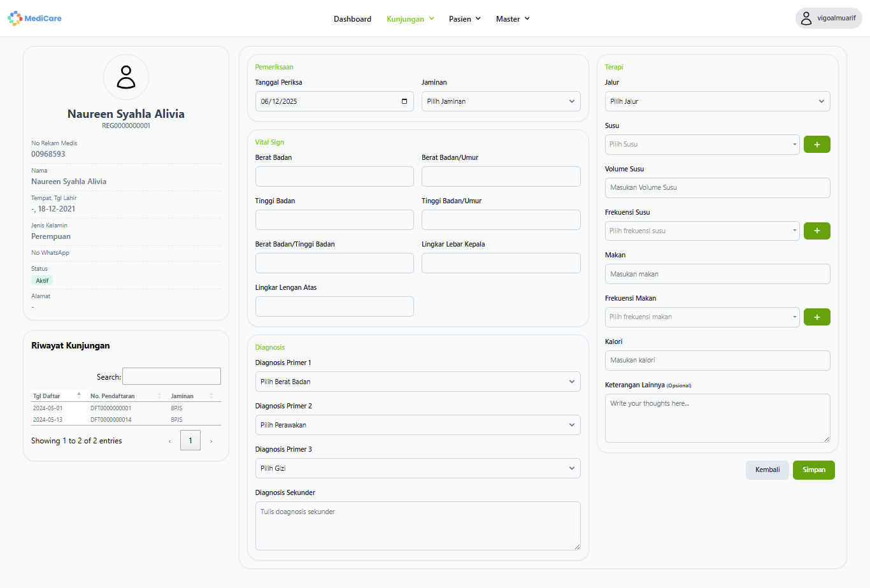Add a new Susu option with plus button
Viewport: 870px width, 588px height.
(817, 145)
